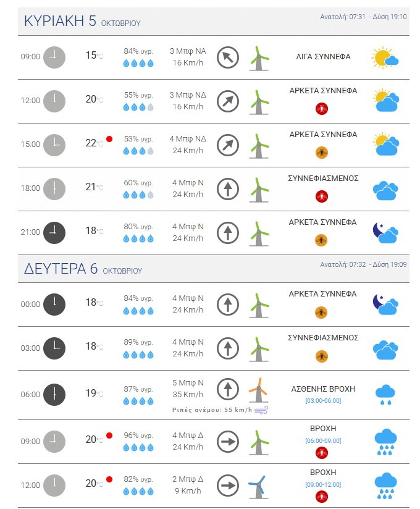The width and height of the screenshot is (420, 509).
Task: Click the grey clock icon beside Sunday 12:00
Action: [x=54, y=101]
